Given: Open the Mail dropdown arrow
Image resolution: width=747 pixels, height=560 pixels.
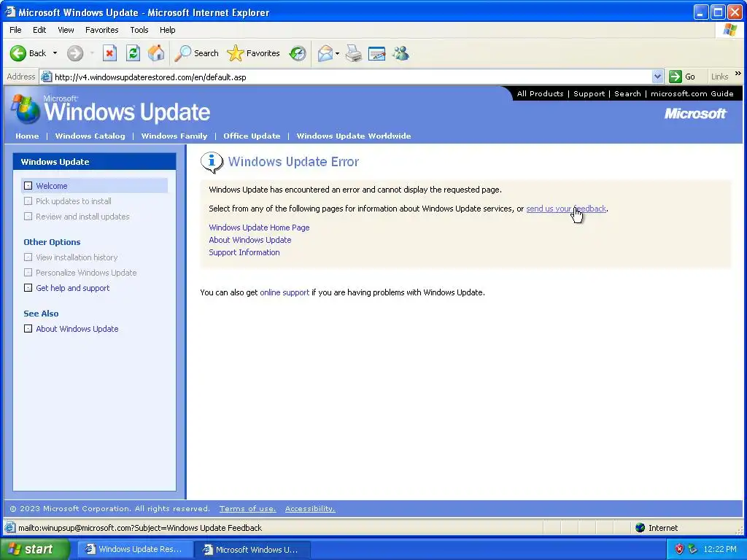Looking at the screenshot, I should pos(337,53).
